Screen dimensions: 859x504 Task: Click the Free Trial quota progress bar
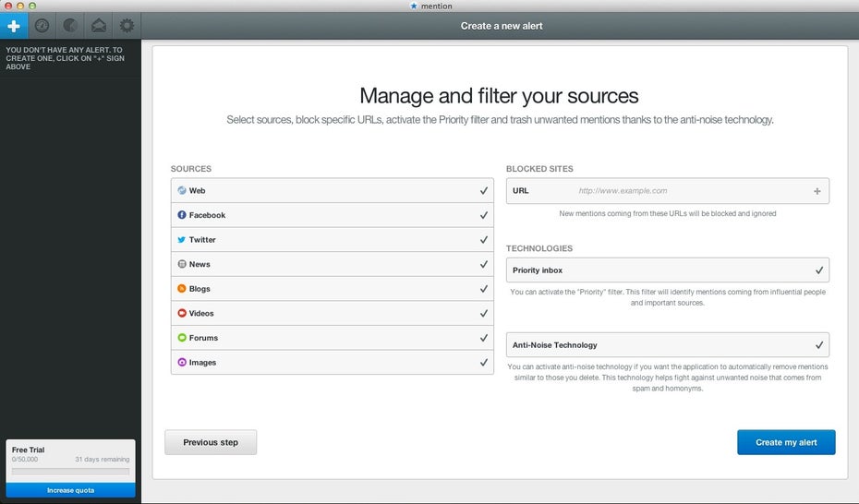pos(71,471)
